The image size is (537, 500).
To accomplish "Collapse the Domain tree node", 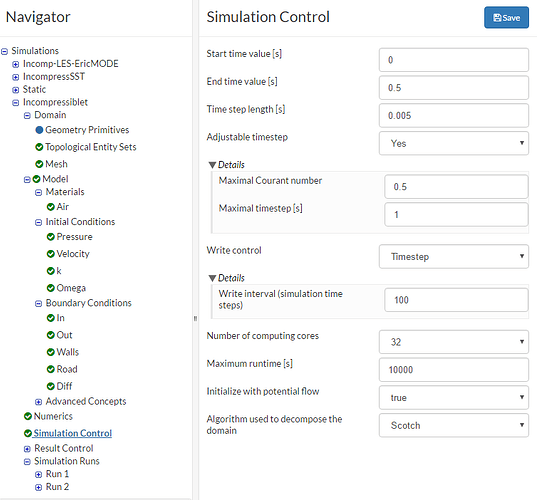I will click(x=27, y=115).
